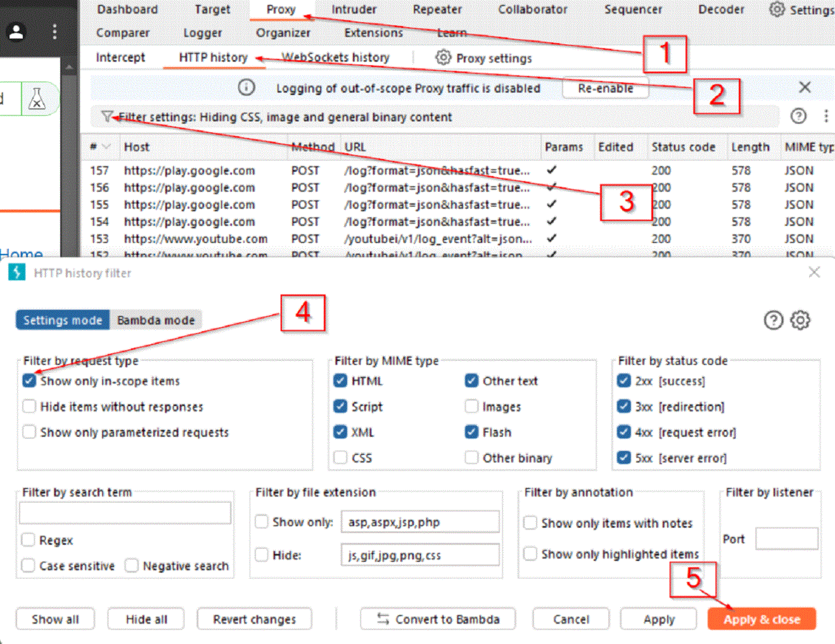The width and height of the screenshot is (835, 644).
Task: Open the three-dot menu beside filter bar
Action: click(825, 116)
